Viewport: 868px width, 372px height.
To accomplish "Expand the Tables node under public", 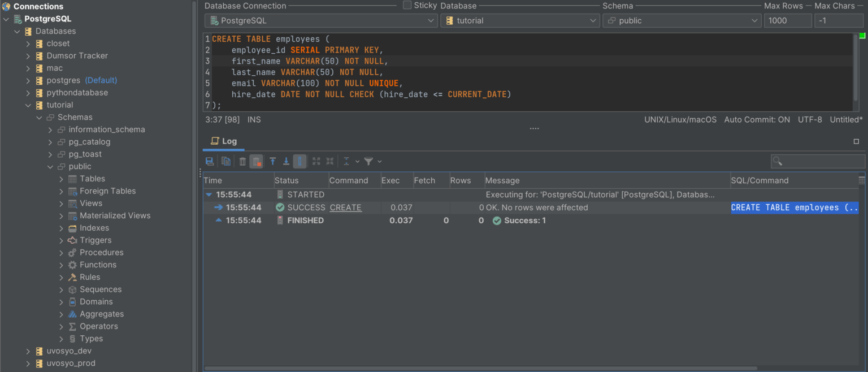I will (62, 179).
